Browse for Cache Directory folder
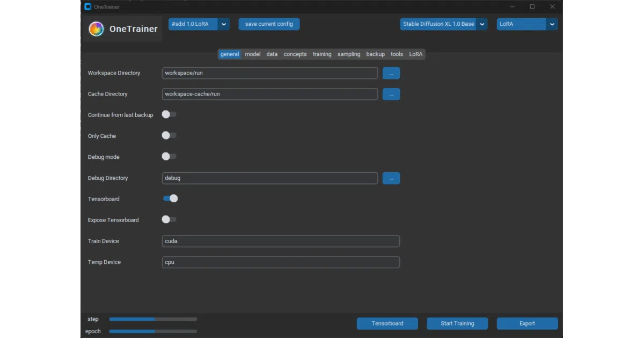This screenshot has height=338, width=644. pos(391,94)
